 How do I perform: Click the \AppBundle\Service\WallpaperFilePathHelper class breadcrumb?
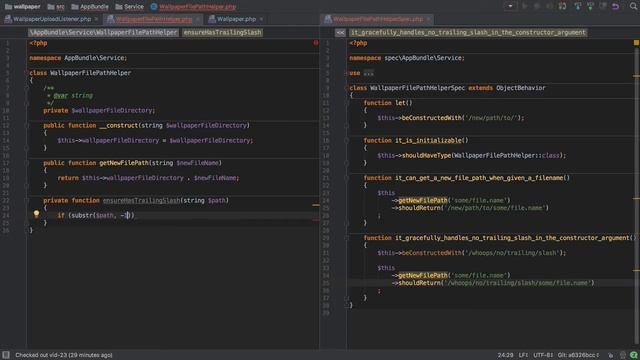pyautogui.click(x=103, y=32)
